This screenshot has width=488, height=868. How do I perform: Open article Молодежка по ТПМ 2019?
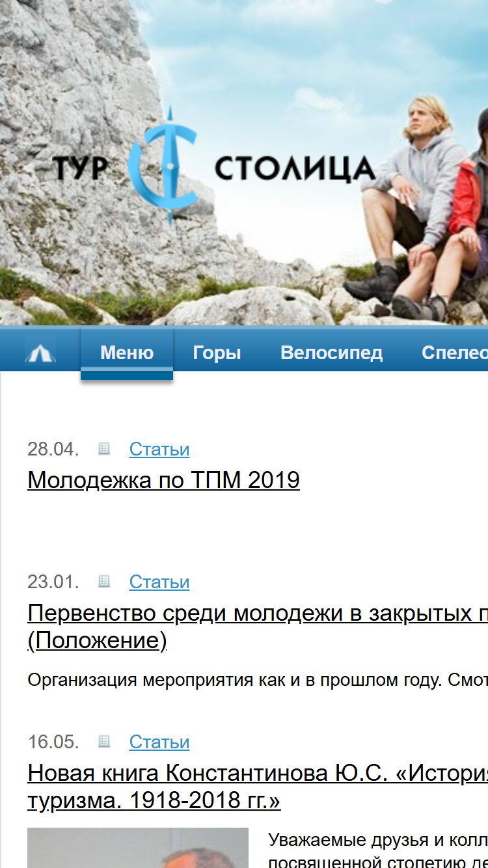tap(163, 480)
